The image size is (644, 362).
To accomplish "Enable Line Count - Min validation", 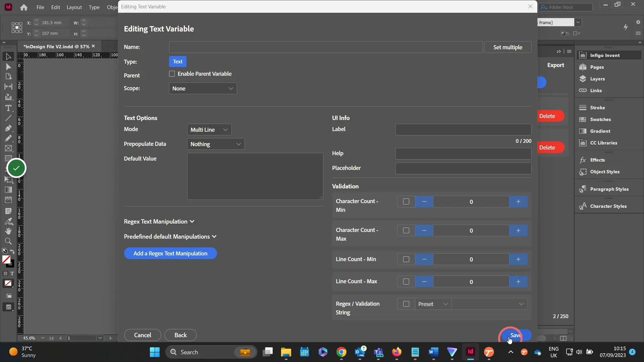I will tap(406, 259).
